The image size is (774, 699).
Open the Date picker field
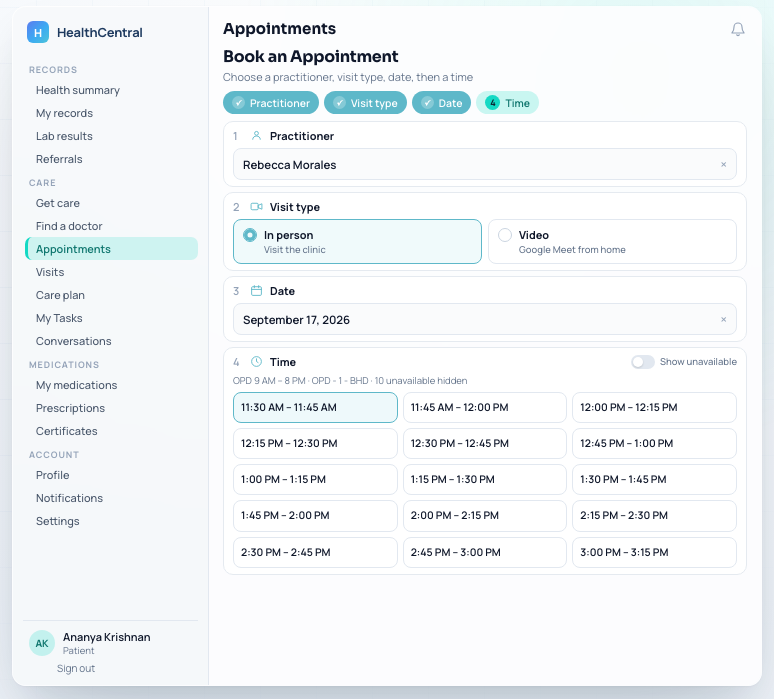tap(485, 319)
